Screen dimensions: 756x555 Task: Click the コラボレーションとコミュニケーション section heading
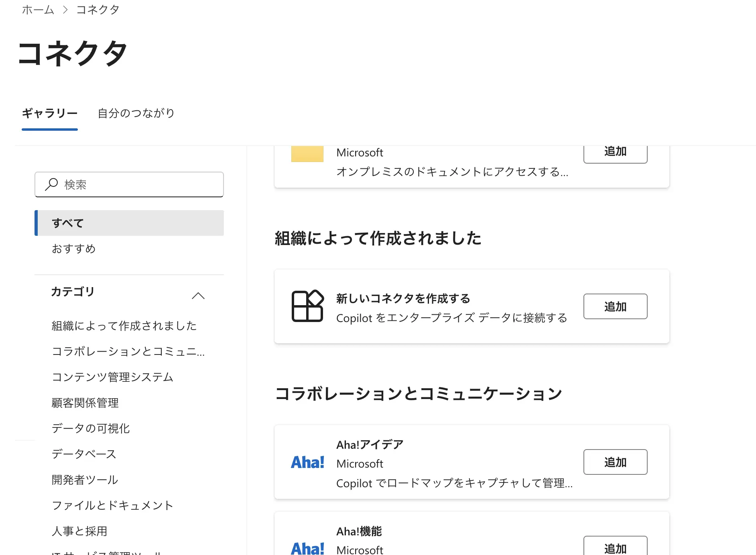pos(419,393)
